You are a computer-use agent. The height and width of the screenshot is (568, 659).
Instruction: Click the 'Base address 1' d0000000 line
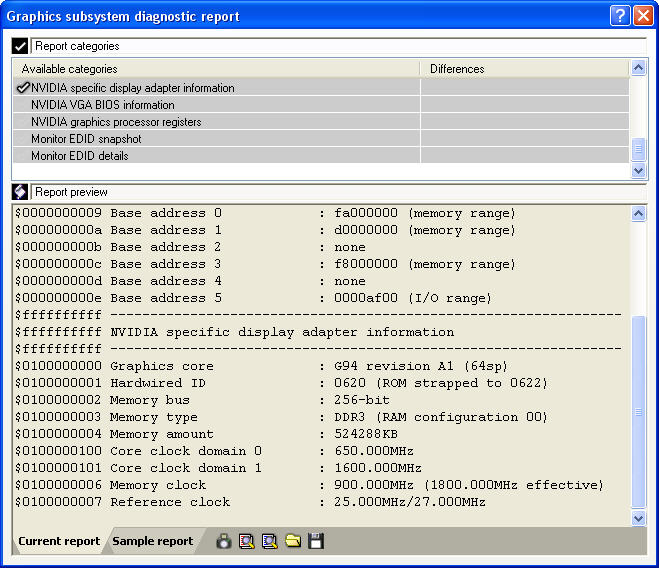(265, 230)
